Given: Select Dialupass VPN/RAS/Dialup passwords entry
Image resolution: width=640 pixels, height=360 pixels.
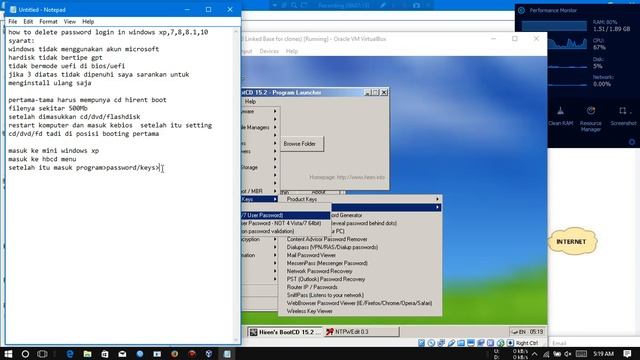Looking at the screenshot, I should [332, 247].
